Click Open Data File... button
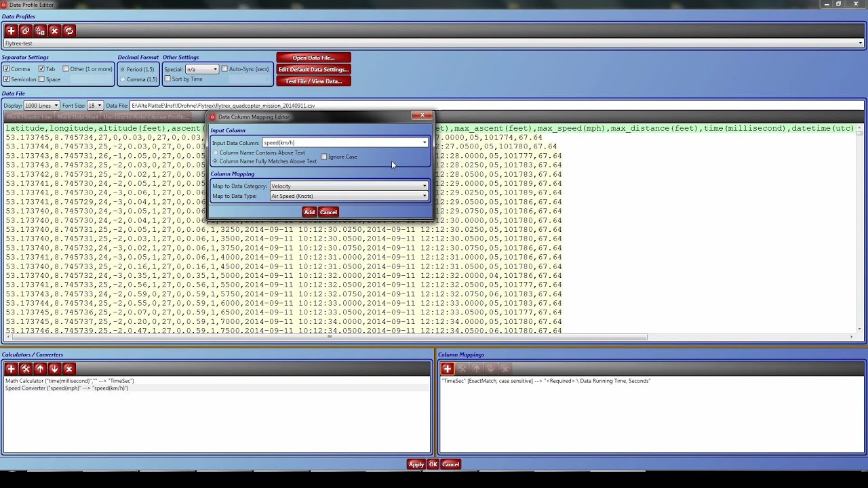 313,58
